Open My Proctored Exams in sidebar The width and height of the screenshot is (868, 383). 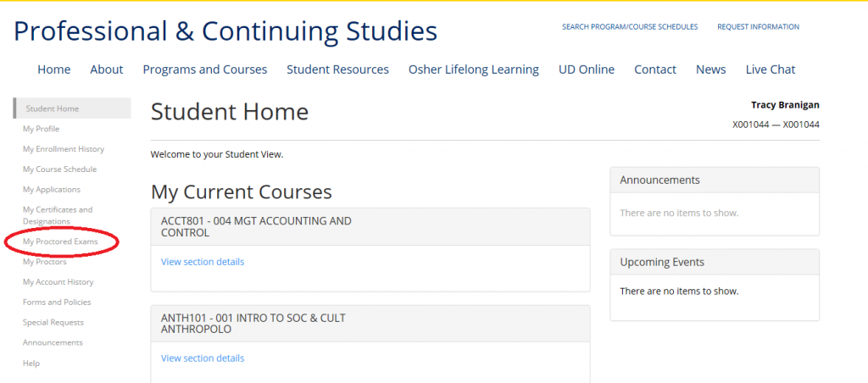point(60,241)
